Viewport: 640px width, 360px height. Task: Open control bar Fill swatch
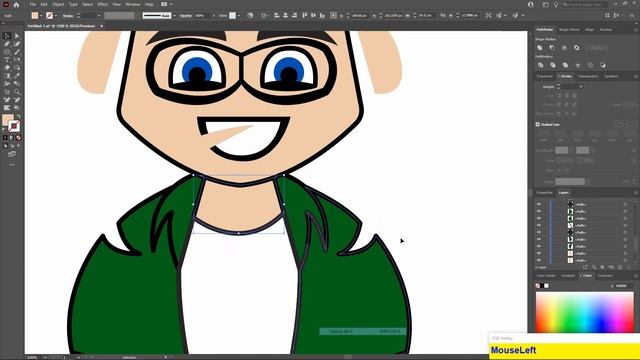click(35, 16)
